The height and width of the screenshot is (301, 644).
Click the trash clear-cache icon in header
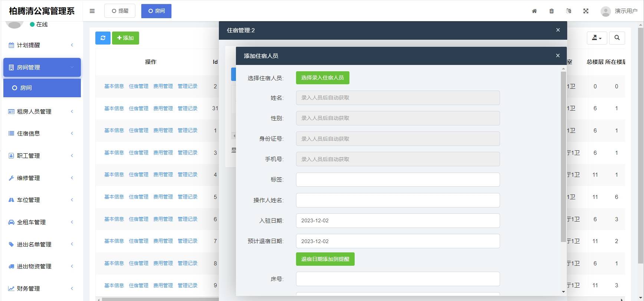(551, 11)
